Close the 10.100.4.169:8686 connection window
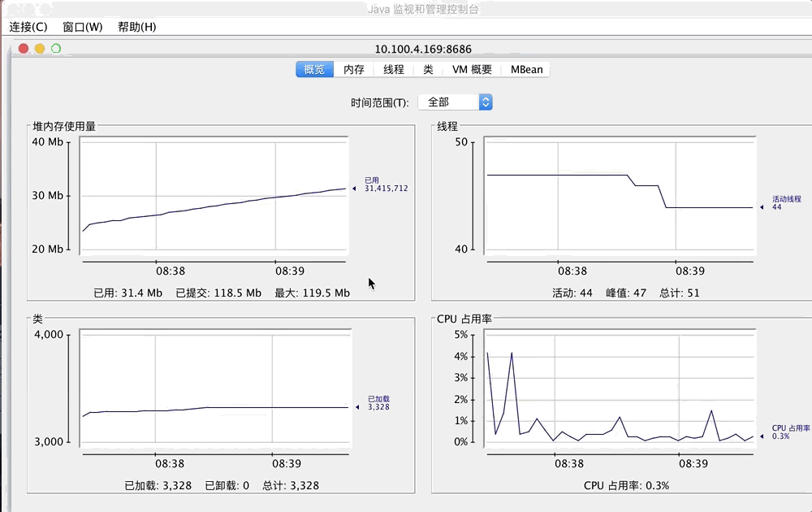Screen dimensions: 812x512 (24, 49)
